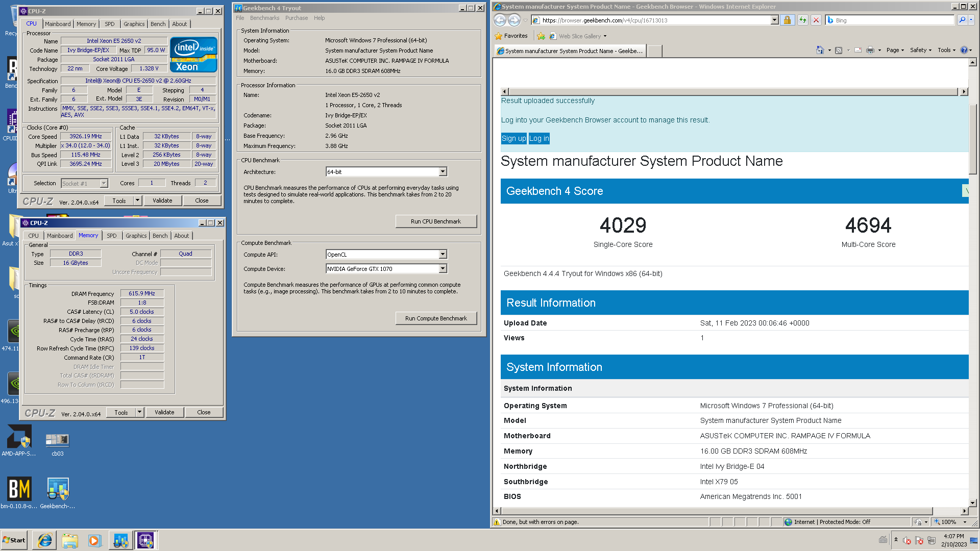Image resolution: width=980 pixels, height=551 pixels.
Task: Open the RSS feeds icon in IE
Action: point(839,50)
